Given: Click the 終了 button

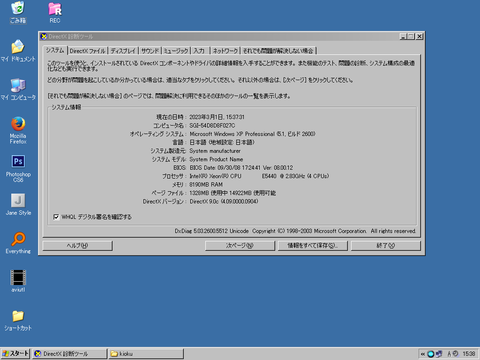Looking at the screenshot, I should coord(386,246).
